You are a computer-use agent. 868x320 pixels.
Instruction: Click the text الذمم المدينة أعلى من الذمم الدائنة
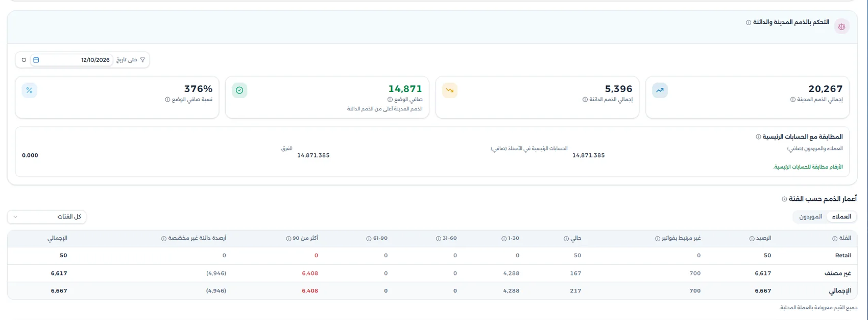385,109
